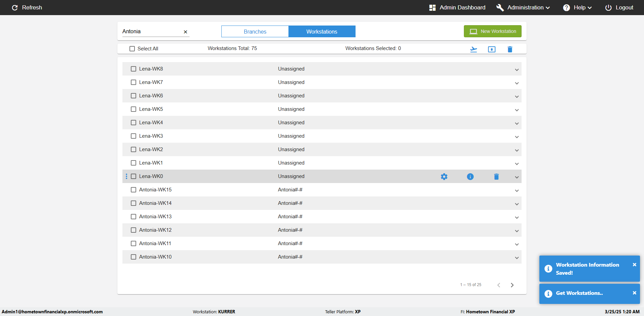Click the bulk delete trash icon
The width and height of the screenshot is (644, 316).
[x=510, y=49]
